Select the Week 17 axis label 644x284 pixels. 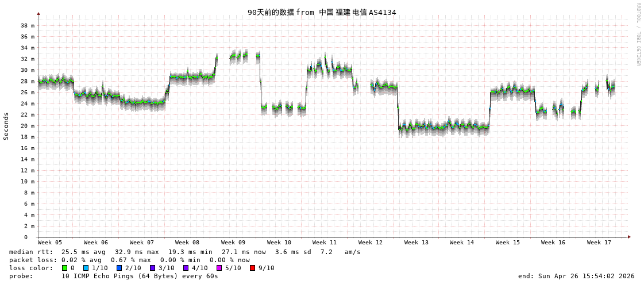[x=599, y=243]
